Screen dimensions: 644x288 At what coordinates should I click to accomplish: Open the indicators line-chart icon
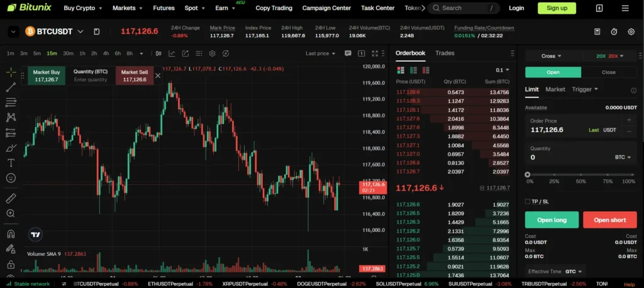click(x=172, y=53)
